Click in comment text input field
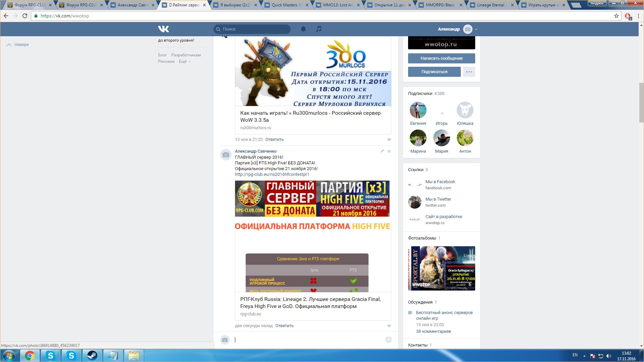The width and height of the screenshot is (644, 362). point(309,340)
